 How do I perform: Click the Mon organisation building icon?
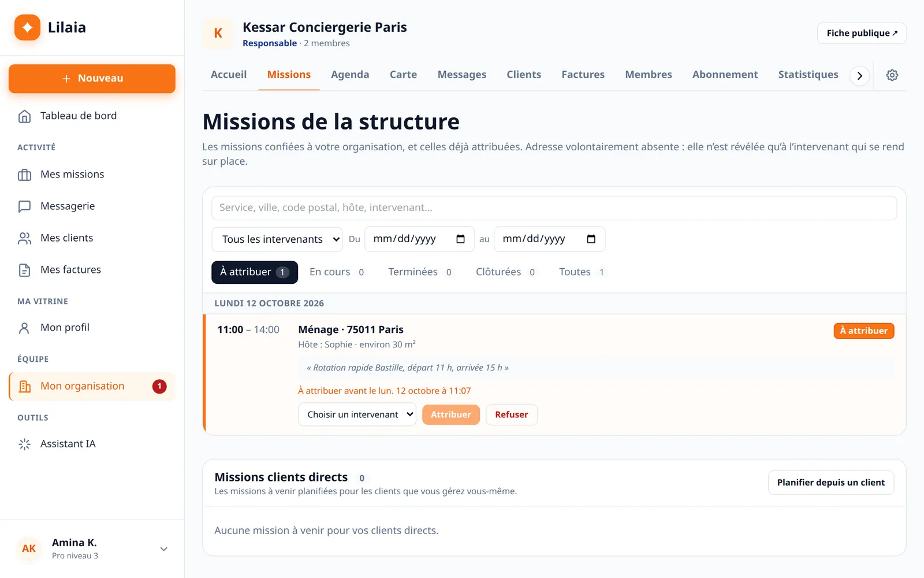24,386
